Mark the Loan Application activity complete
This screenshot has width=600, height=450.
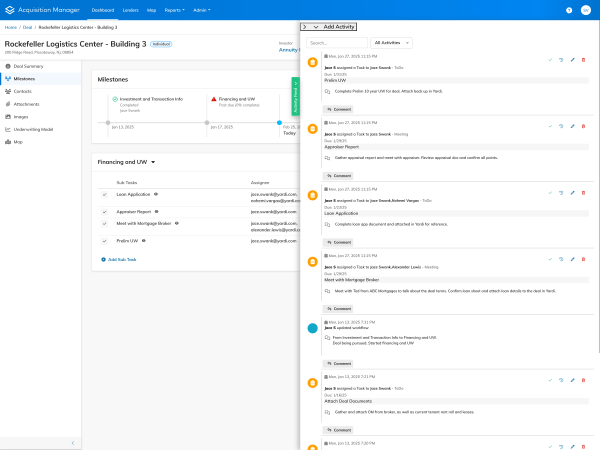pyautogui.click(x=550, y=193)
